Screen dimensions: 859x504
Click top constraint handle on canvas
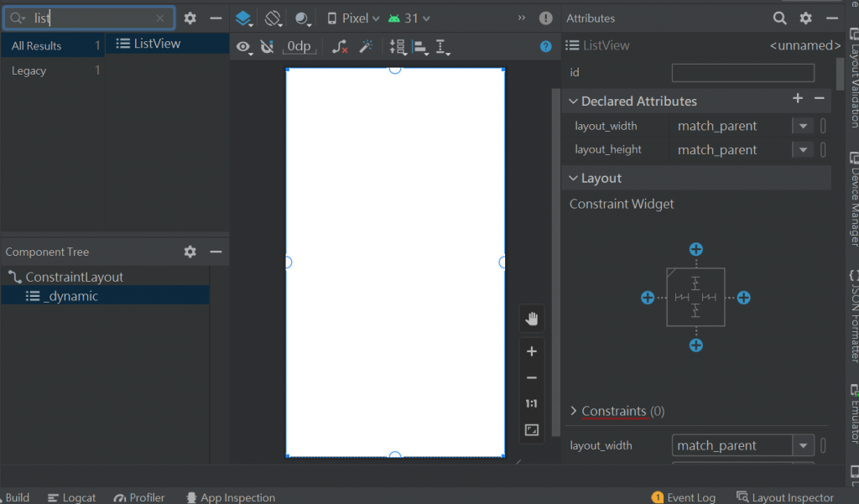click(x=395, y=69)
